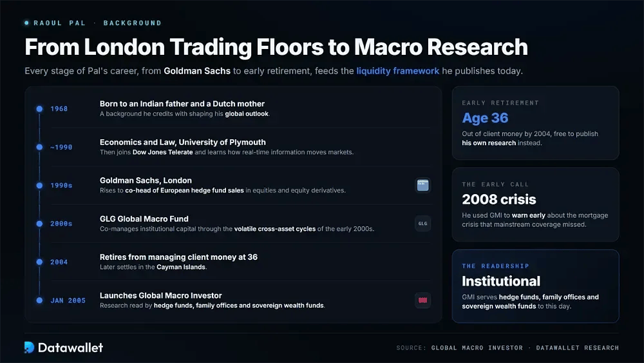The height and width of the screenshot is (363, 644).
Task: Click the 'Cayman Islands' bold text
Action: pos(181,267)
